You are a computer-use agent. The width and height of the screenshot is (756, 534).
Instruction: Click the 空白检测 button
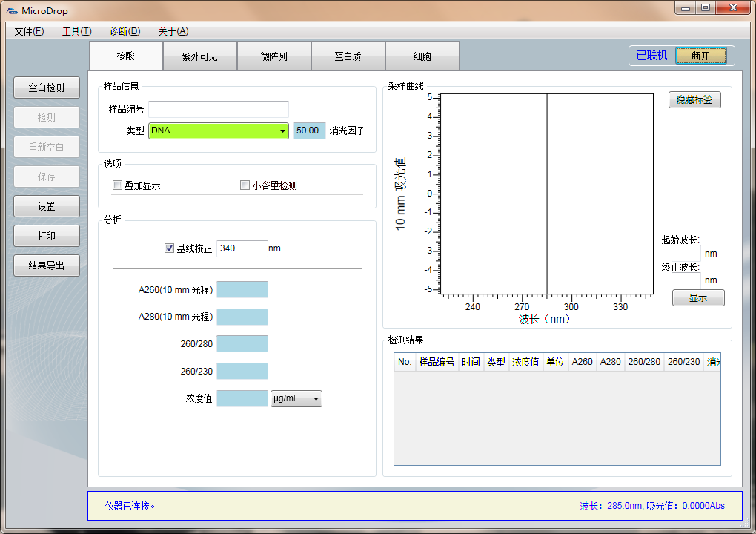click(47, 88)
